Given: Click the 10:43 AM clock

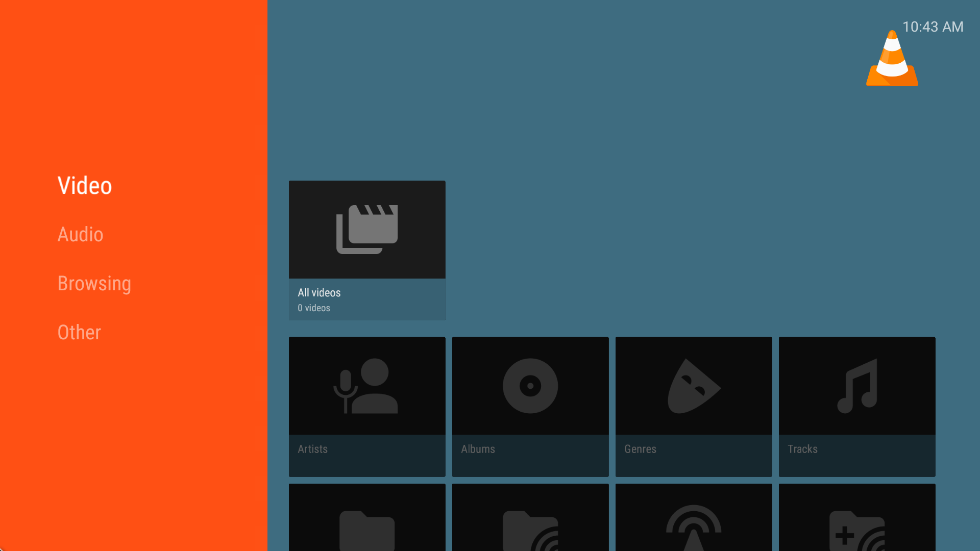Looking at the screenshot, I should coord(933,27).
